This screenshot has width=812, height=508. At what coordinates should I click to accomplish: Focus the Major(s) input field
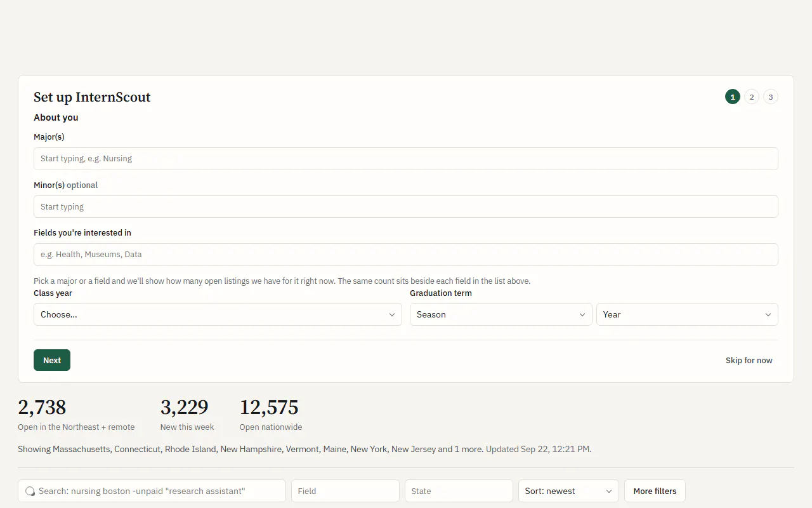(406, 159)
